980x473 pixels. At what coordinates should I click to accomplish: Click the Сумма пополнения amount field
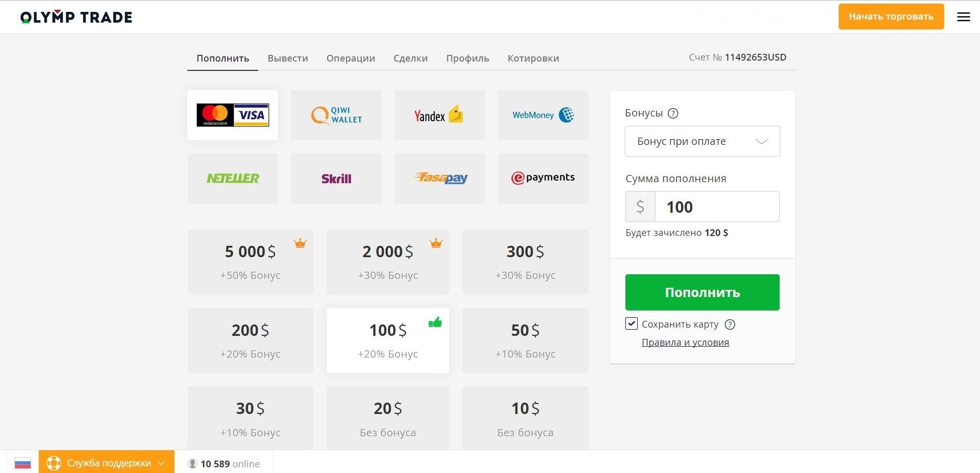717,206
